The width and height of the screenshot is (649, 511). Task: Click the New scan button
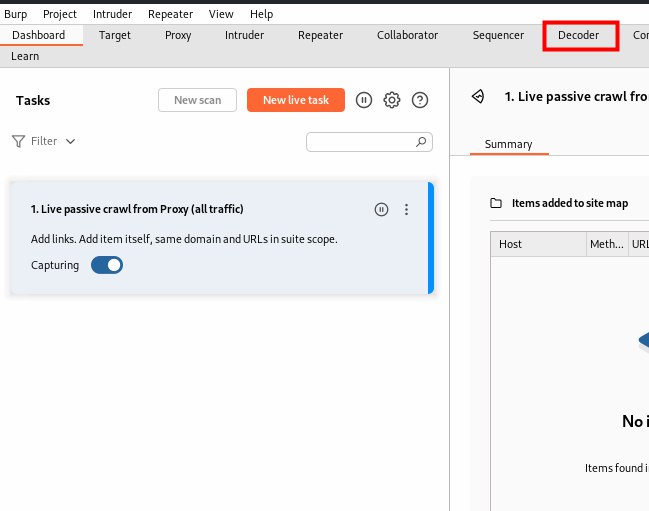click(197, 100)
